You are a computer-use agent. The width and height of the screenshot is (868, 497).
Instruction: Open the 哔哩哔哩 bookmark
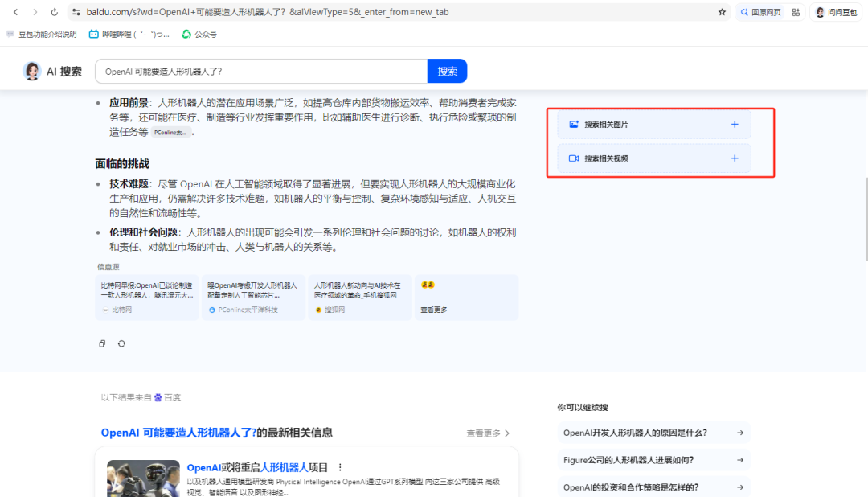(129, 34)
